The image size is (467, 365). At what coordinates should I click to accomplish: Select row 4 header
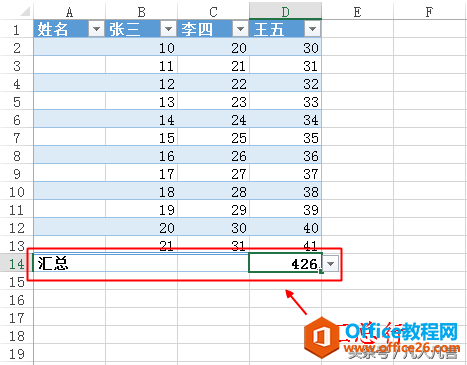coord(17,84)
